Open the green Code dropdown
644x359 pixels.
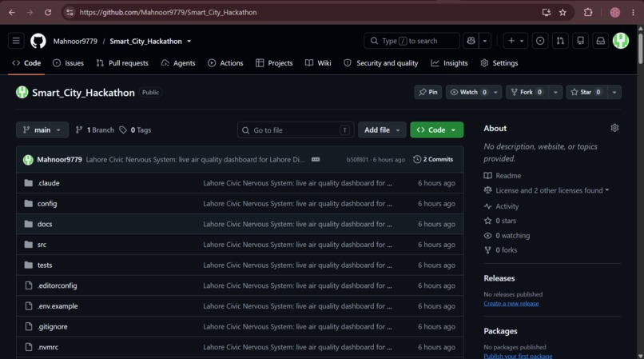pos(436,130)
